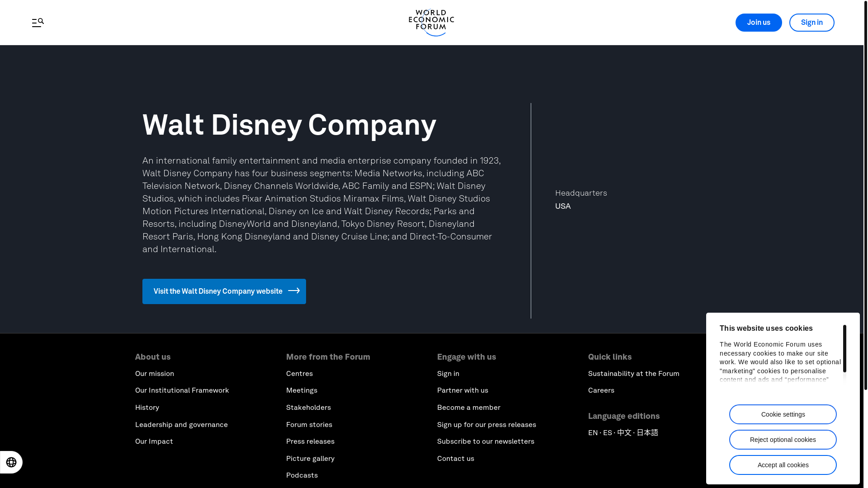Sign up for our press releases
The width and height of the screenshot is (868, 488).
(487, 425)
